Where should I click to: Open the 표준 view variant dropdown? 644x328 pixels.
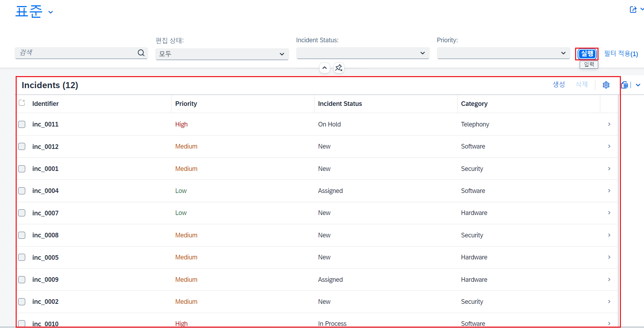pyautogui.click(x=50, y=12)
